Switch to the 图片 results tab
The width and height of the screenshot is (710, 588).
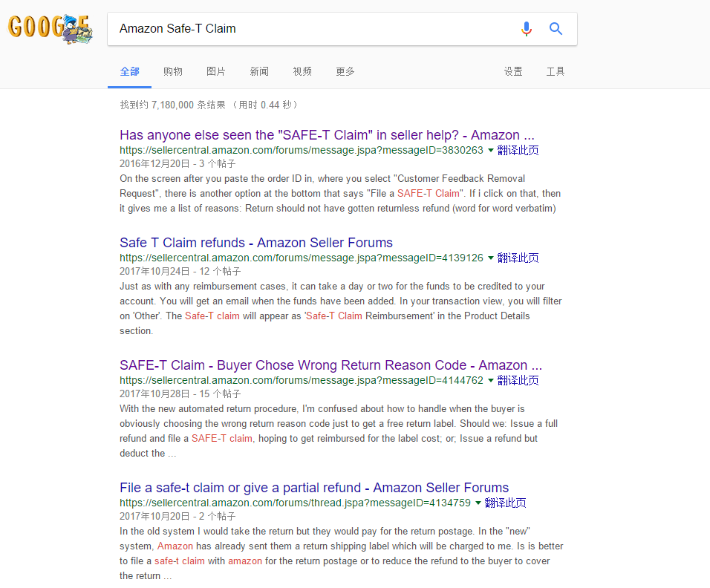click(215, 71)
